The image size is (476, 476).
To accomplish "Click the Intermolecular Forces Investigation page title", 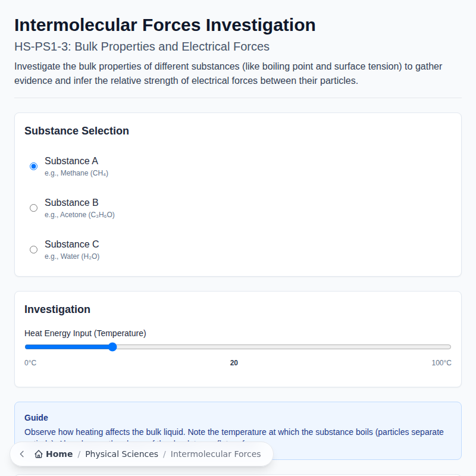I will point(165,25).
